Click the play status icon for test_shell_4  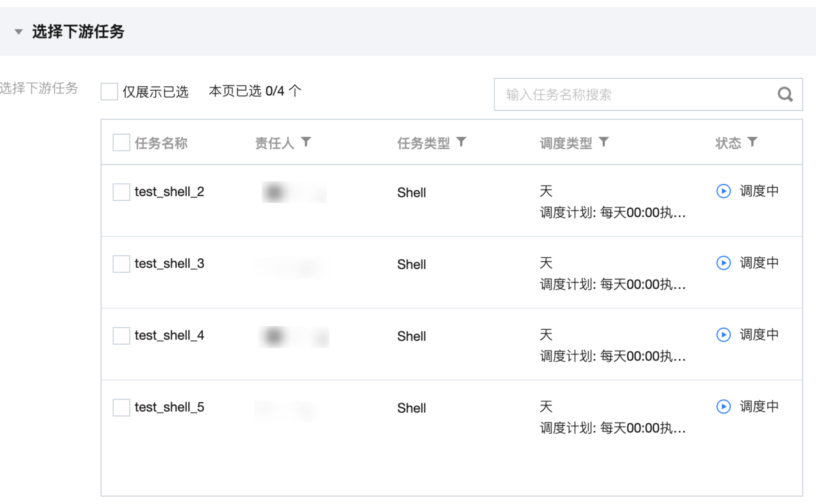coord(723,335)
